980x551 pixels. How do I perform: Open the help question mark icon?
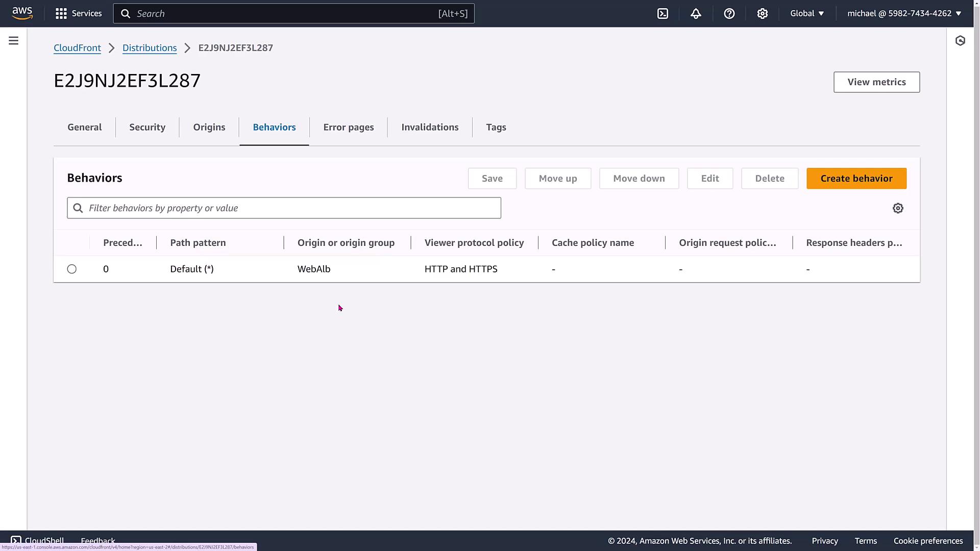pos(729,14)
